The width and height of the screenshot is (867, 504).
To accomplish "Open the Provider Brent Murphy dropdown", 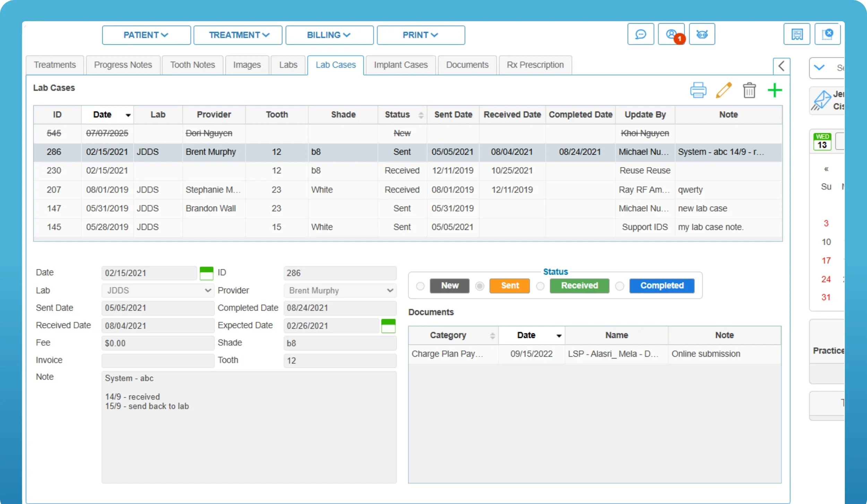I will [x=340, y=290].
